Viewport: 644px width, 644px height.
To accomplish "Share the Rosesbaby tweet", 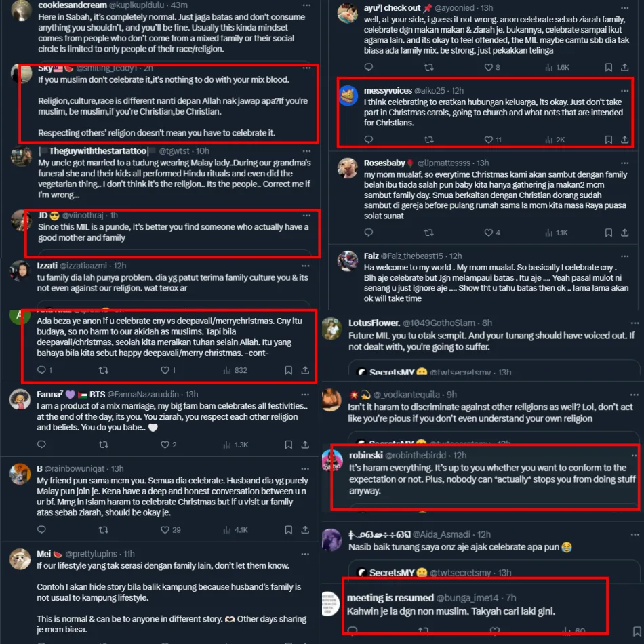I will coord(625,233).
